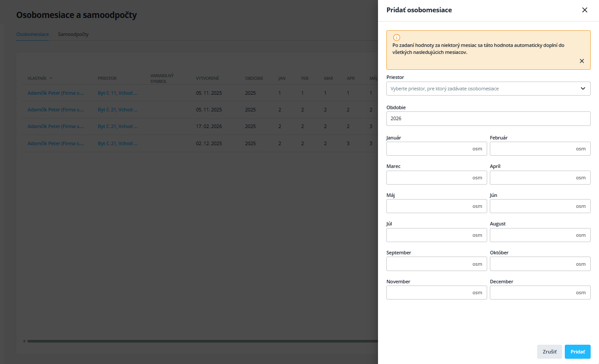Focus the Apríl input field
Viewport: 599px width, 364px height.
click(540, 178)
